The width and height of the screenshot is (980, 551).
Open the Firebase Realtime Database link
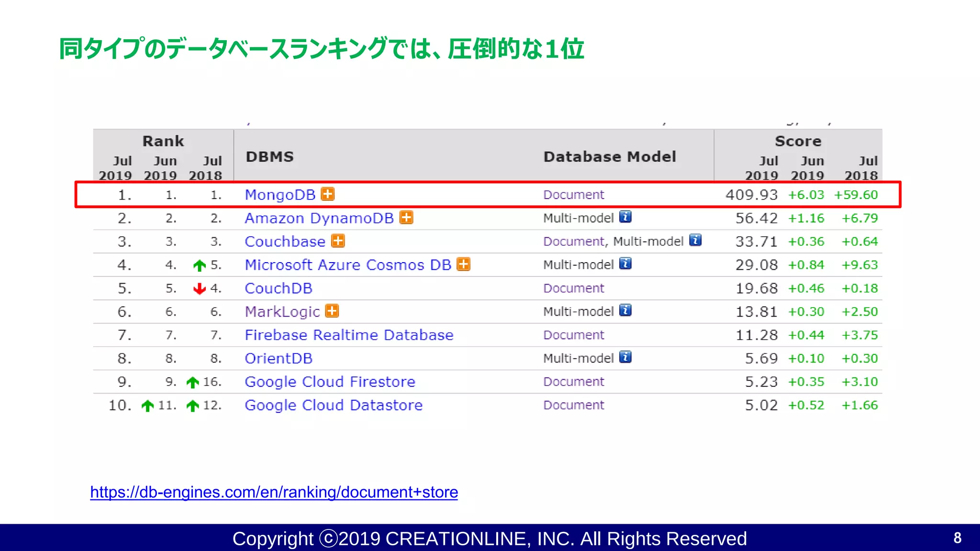(x=349, y=335)
